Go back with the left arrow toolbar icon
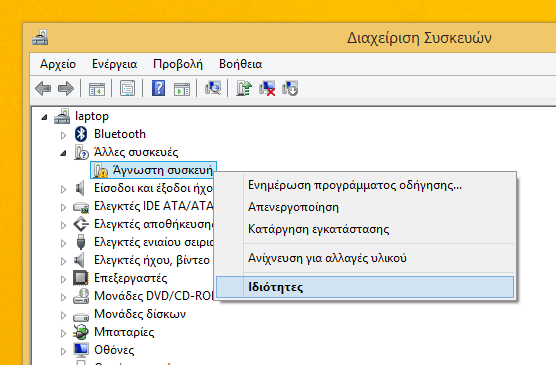This screenshot has height=365, width=556. click(43, 88)
